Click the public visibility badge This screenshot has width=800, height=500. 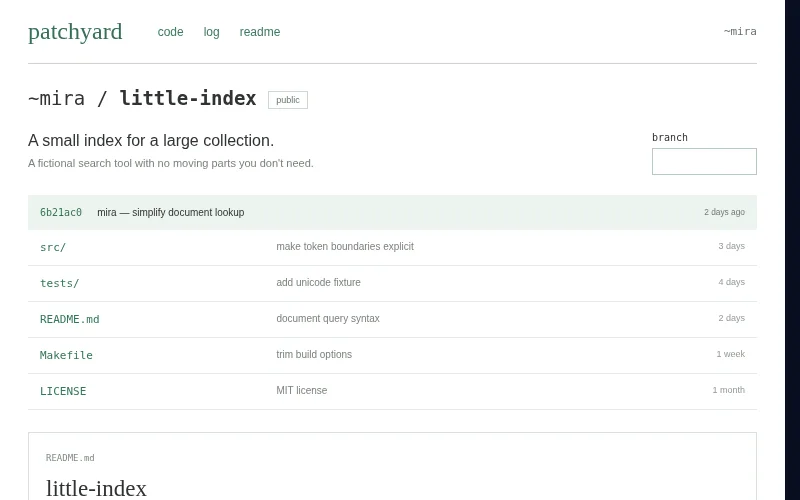[x=288, y=100]
